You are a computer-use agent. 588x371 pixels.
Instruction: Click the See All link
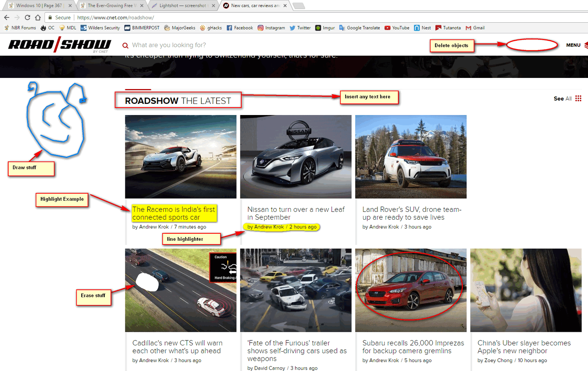click(562, 99)
